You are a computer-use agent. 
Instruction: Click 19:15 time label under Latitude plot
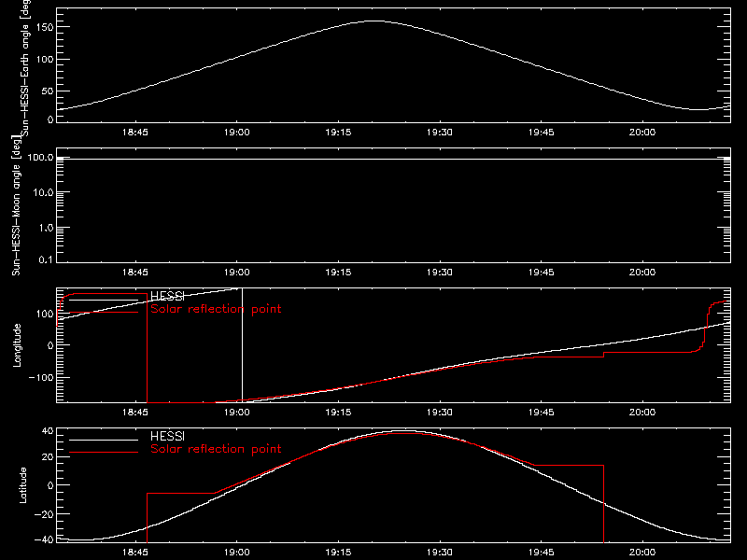[x=338, y=552]
